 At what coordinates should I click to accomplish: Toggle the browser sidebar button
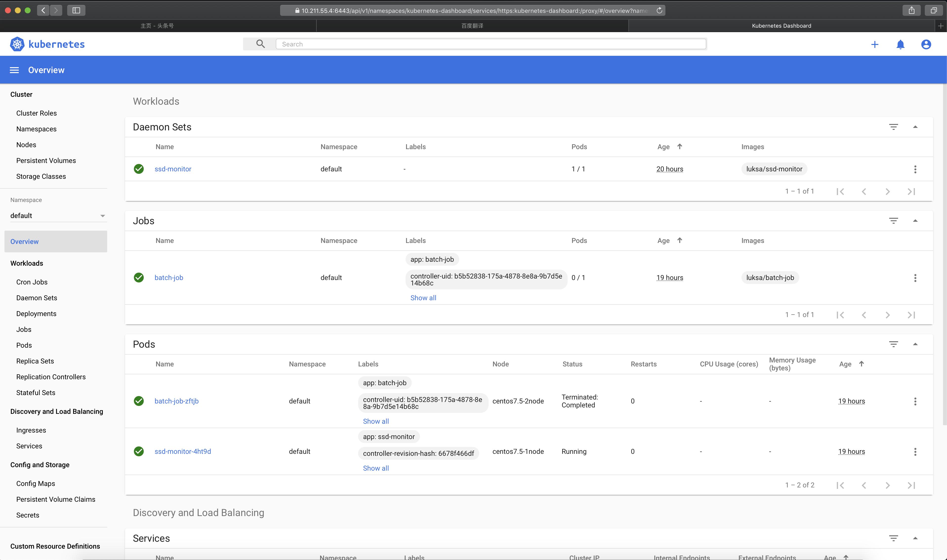[x=76, y=10]
